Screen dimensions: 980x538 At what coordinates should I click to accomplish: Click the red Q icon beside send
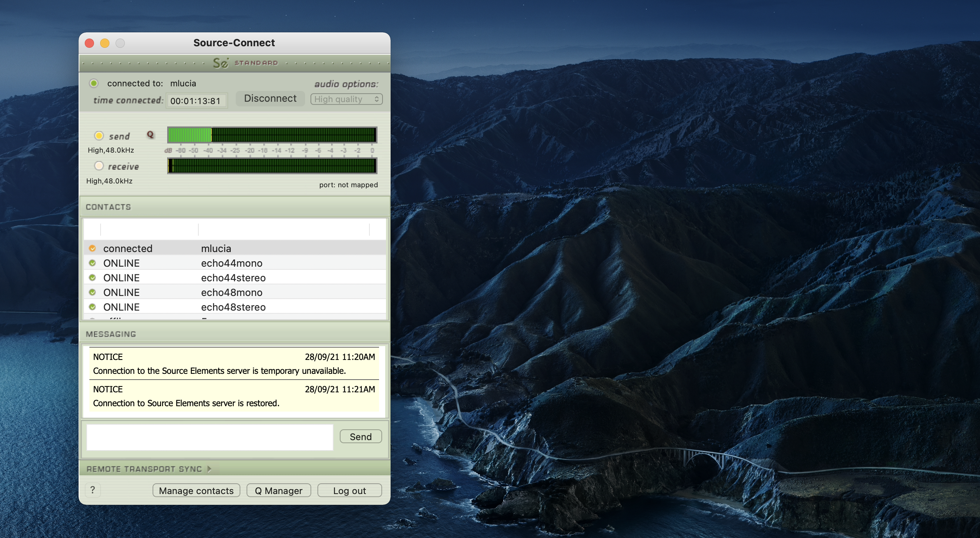(150, 134)
